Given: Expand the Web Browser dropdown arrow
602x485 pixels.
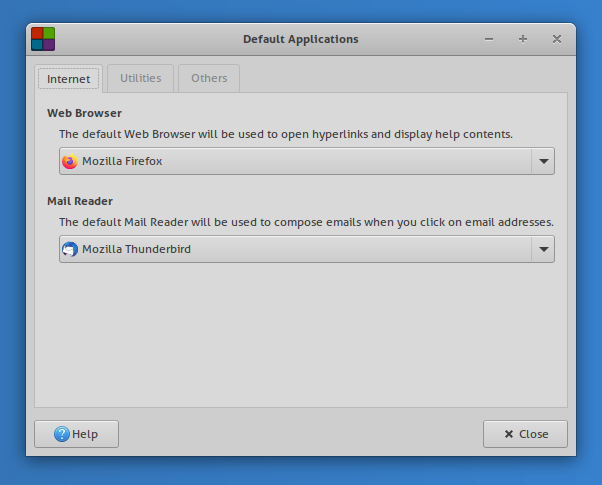Looking at the screenshot, I should pos(543,161).
